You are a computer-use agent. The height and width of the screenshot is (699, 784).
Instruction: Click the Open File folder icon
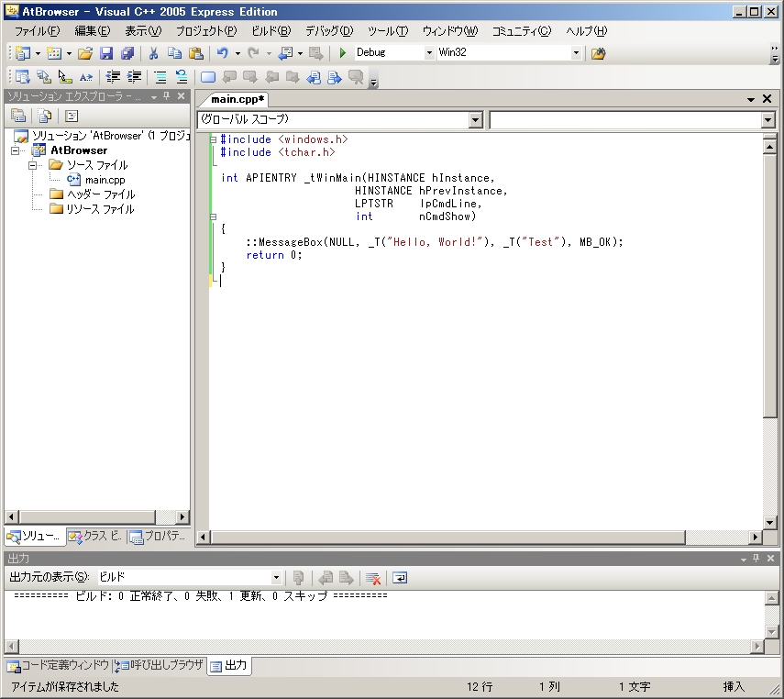click(85, 52)
